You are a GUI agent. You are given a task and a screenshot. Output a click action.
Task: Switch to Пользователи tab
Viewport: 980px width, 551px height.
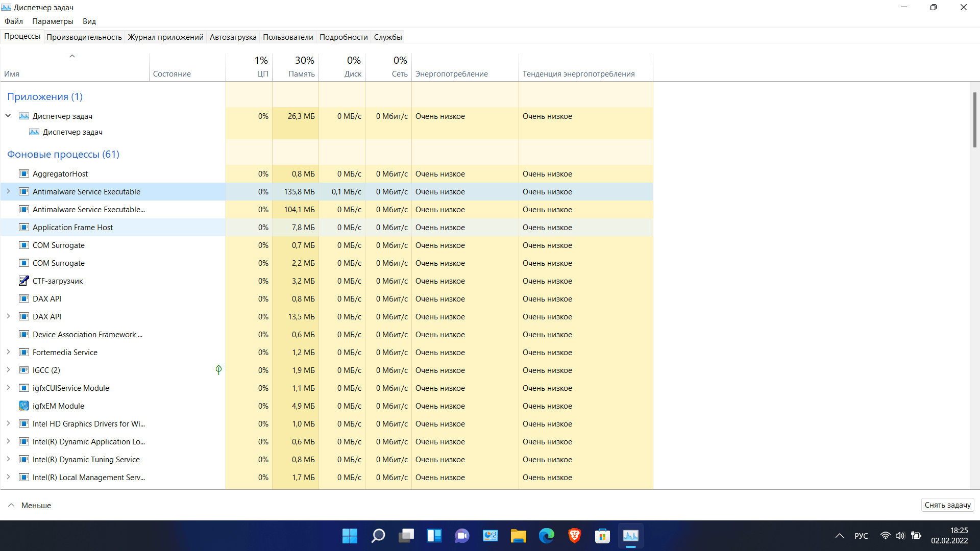click(x=288, y=37)
